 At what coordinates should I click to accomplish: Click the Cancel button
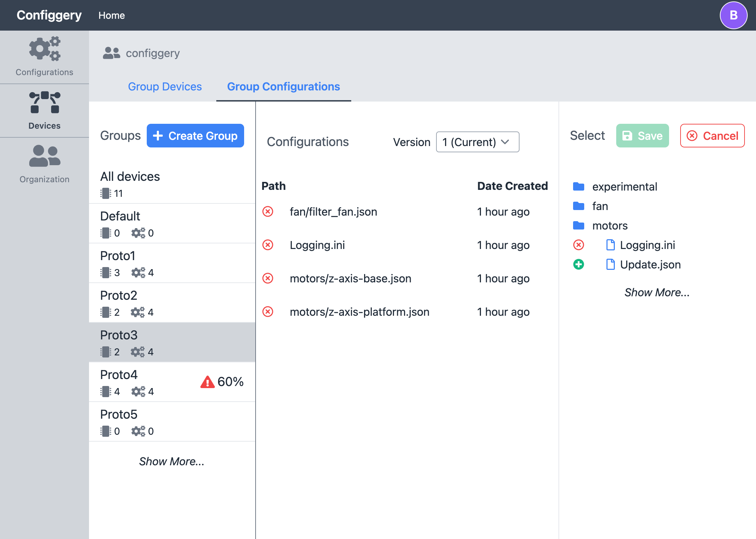(x=712, y=136)
